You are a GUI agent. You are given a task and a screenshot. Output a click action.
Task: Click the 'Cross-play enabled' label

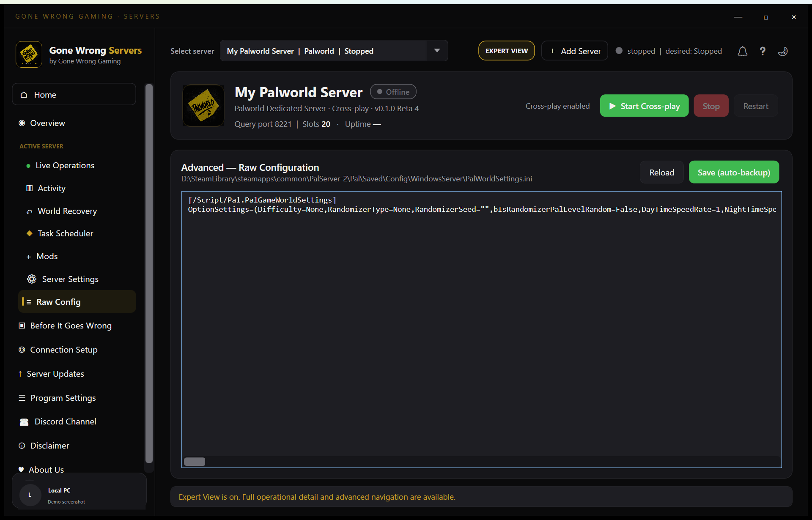pyautogui.click(x=557, y=106)
